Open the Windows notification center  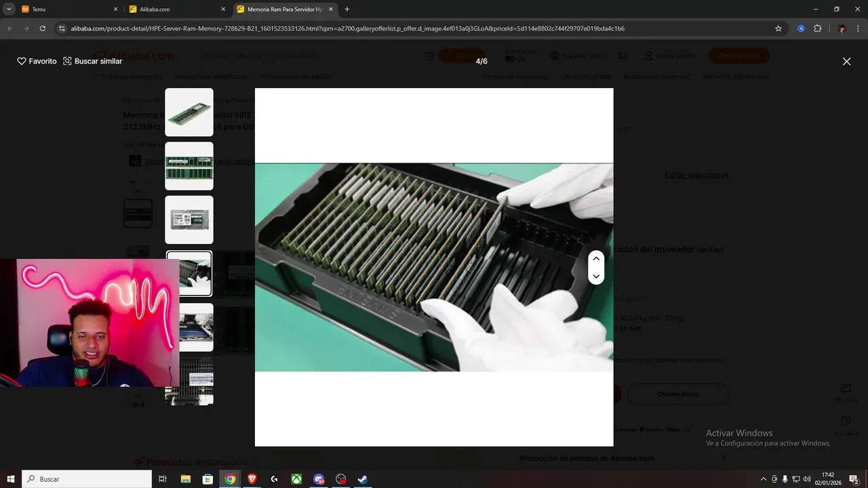click(854, 479)
